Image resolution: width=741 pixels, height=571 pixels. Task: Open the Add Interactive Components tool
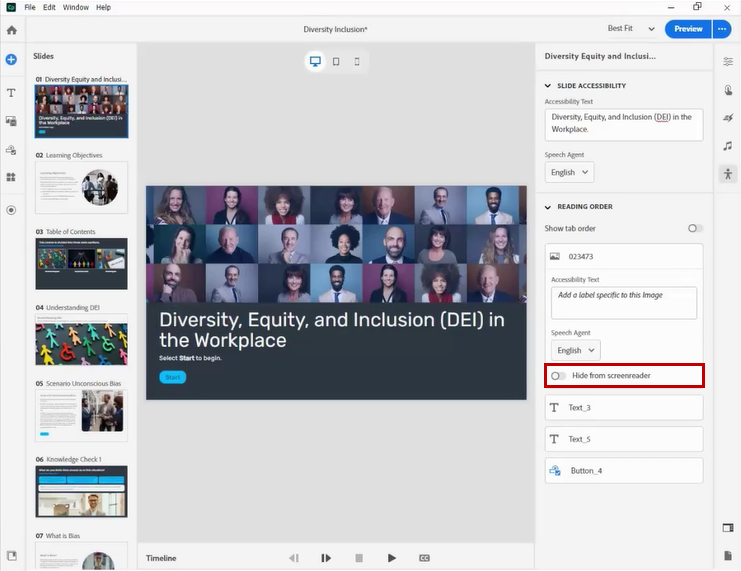[11, 150]
